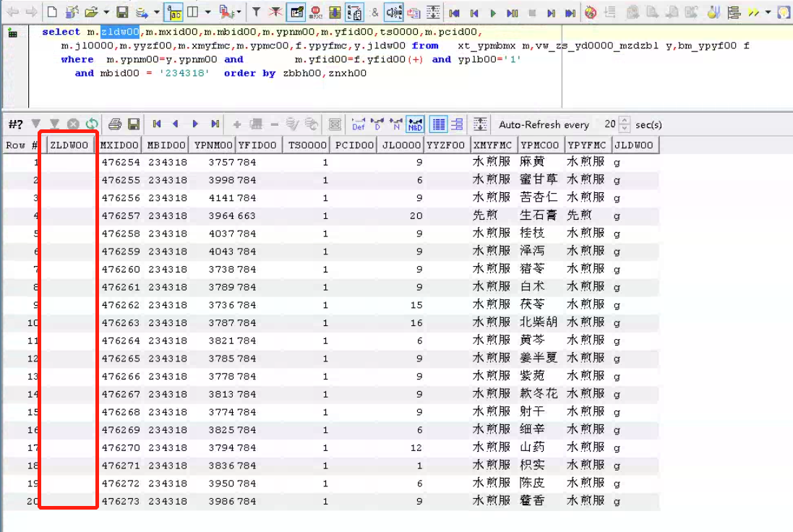The width and height of the screenshot is (793, 532).
Task: Click the JLDW00 column header
Action: (x=634, y=145)
